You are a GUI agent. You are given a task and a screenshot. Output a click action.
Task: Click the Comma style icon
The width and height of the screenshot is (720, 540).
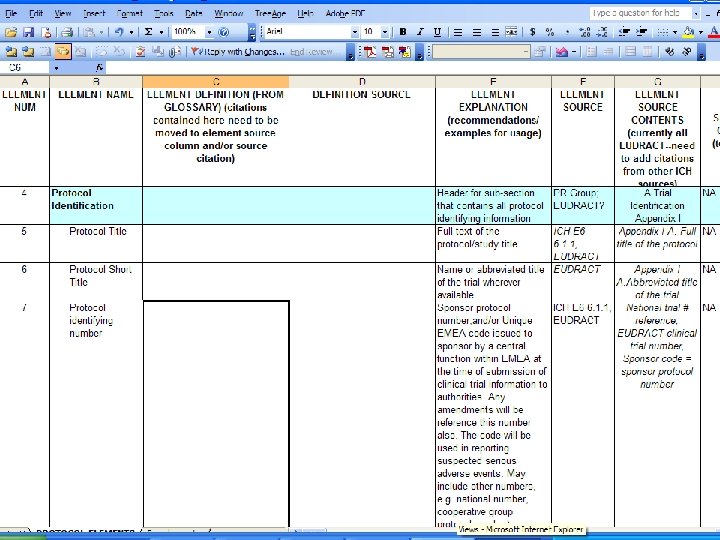coord(568,32)
